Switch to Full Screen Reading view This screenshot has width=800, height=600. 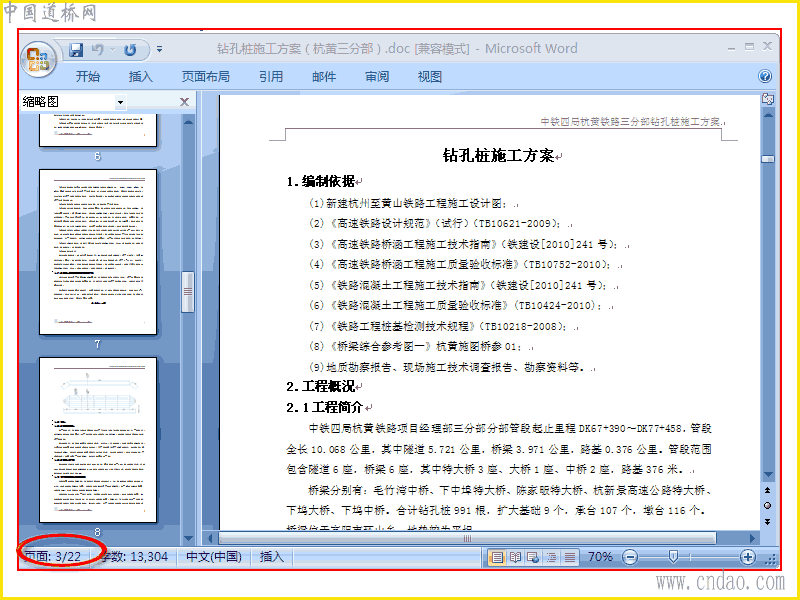tap(515, 557)
